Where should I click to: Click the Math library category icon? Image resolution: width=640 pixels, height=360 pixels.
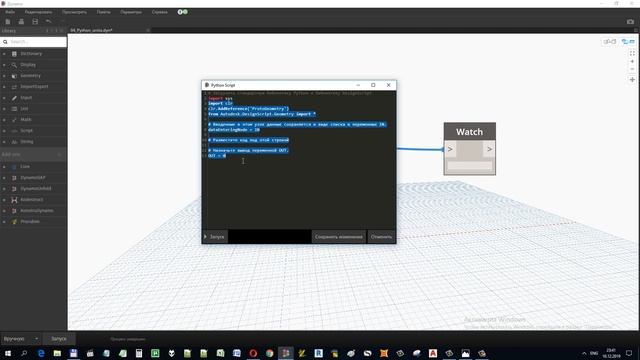(x=14, y=120)
